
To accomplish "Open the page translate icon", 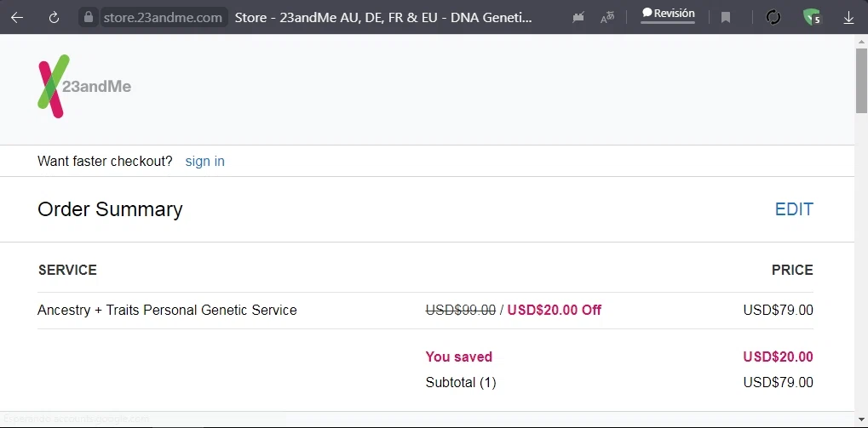I will coord(607,17).
